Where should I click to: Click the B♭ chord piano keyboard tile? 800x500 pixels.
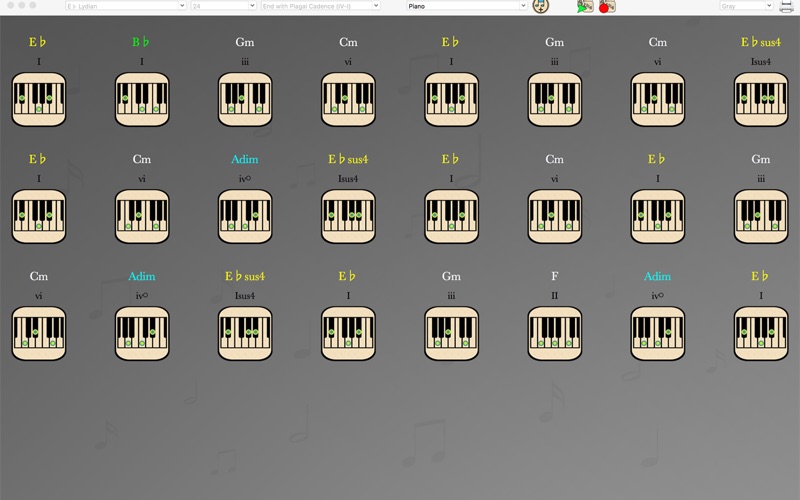pos(142,99)
